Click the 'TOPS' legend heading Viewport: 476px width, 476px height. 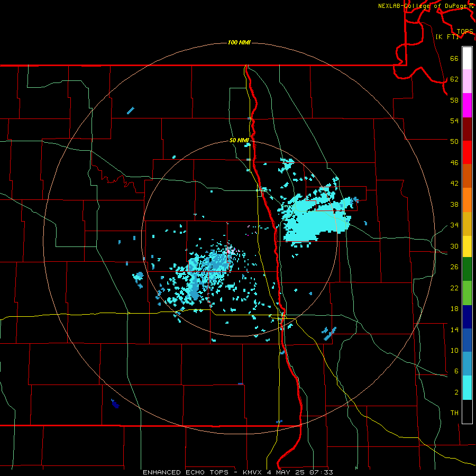tap(465, 32)
